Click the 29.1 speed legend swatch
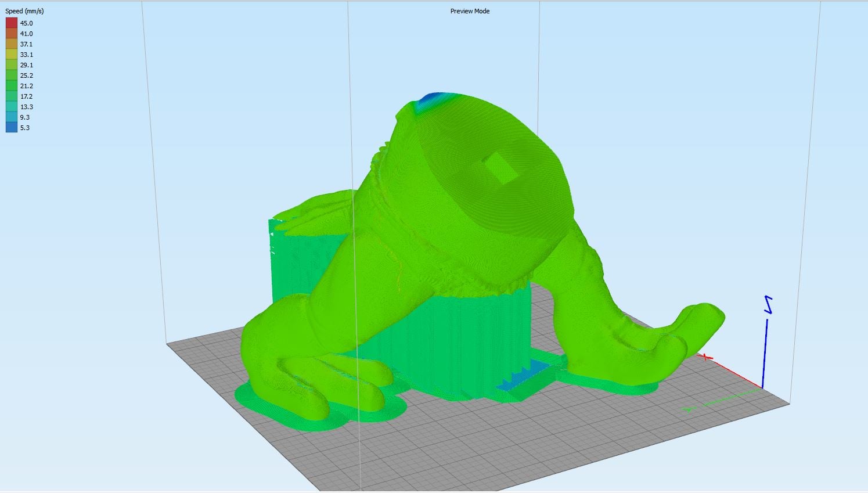This screenshot has height=493, width=868. click(x=12, y=65)
